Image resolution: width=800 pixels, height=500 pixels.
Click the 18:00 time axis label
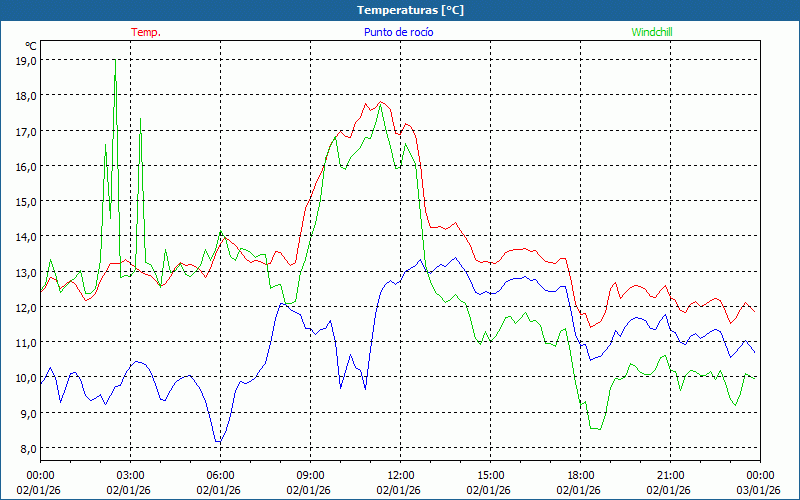click(580, 475)
